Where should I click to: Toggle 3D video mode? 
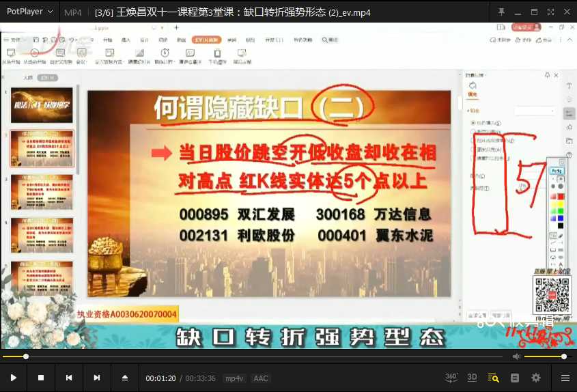pyautogui.click(x=472, y=378)
